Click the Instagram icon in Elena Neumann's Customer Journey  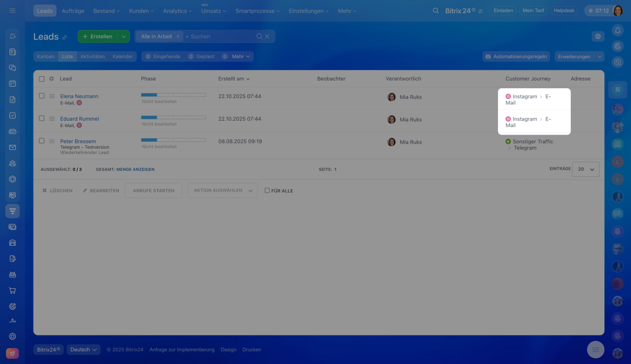pos(508,97)
